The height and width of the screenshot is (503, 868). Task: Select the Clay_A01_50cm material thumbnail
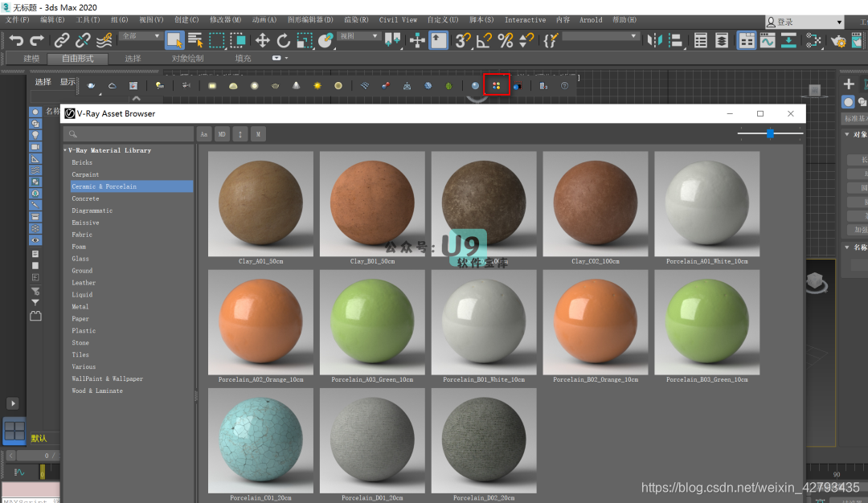[x=260, y=204]
